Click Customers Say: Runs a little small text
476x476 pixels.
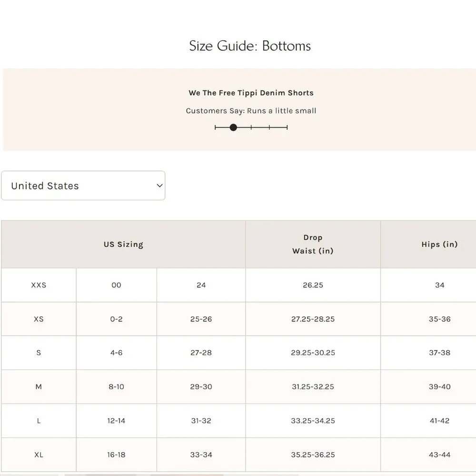[251, 111]
